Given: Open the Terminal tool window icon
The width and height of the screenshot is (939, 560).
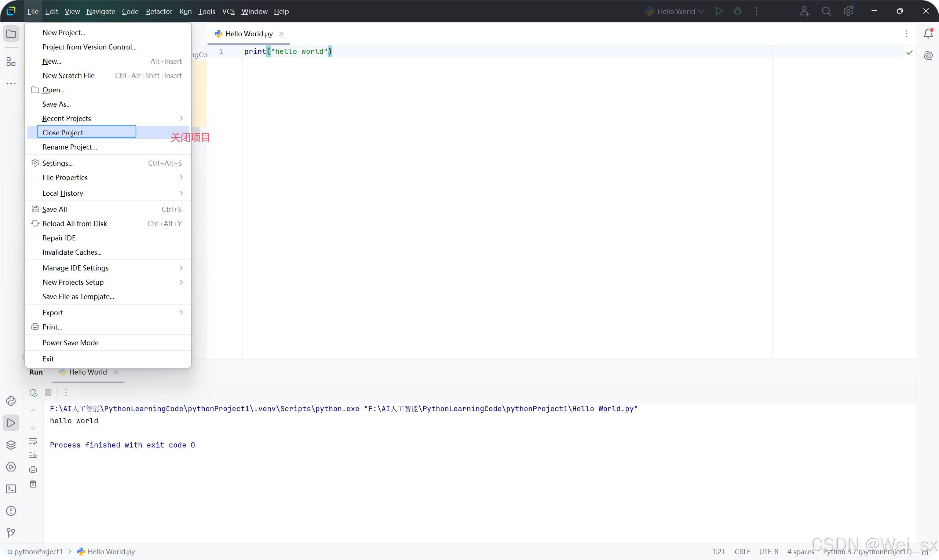Looking at the screenshot, I should coord(11,489).
